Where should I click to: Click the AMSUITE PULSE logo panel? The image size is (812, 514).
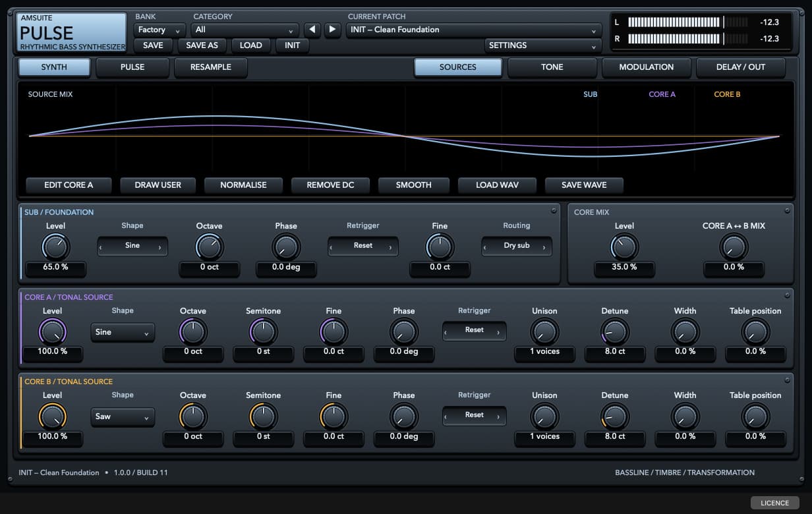click(x=72, y=33)
